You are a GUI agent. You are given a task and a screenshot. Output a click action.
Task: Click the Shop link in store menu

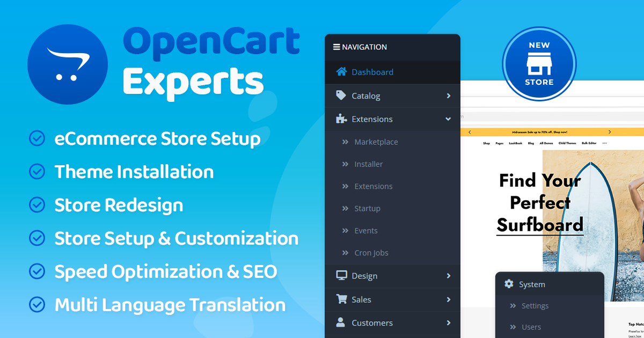(x=486, y=143)
